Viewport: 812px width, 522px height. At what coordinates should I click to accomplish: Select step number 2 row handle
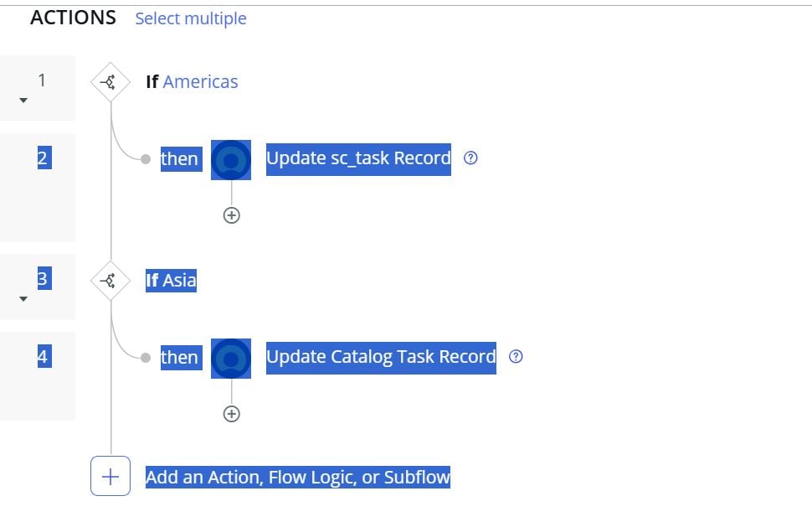point(43,158)
